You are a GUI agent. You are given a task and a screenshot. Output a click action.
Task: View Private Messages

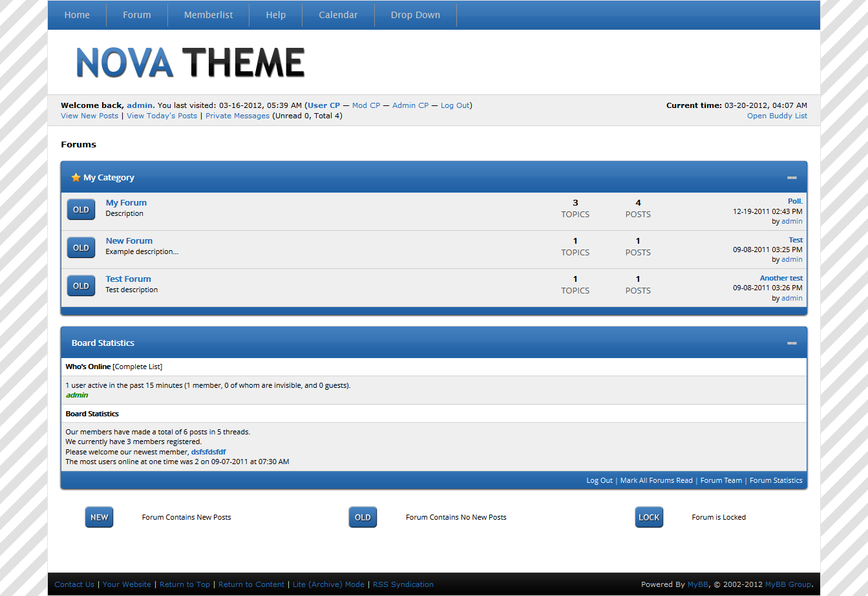click(x=237, y=116)
